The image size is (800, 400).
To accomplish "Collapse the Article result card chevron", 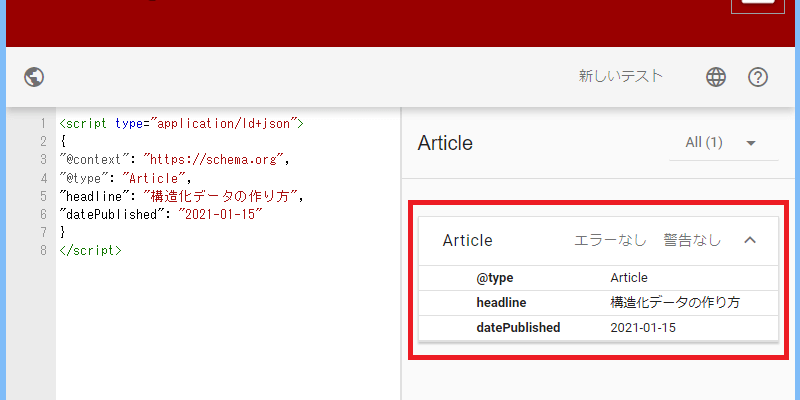I will [749, 240].
